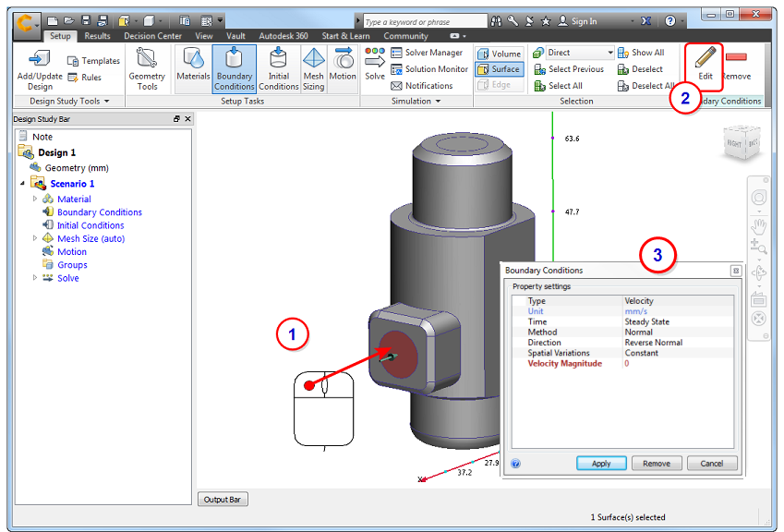Enable Volume selection mode

pos(501,53)
